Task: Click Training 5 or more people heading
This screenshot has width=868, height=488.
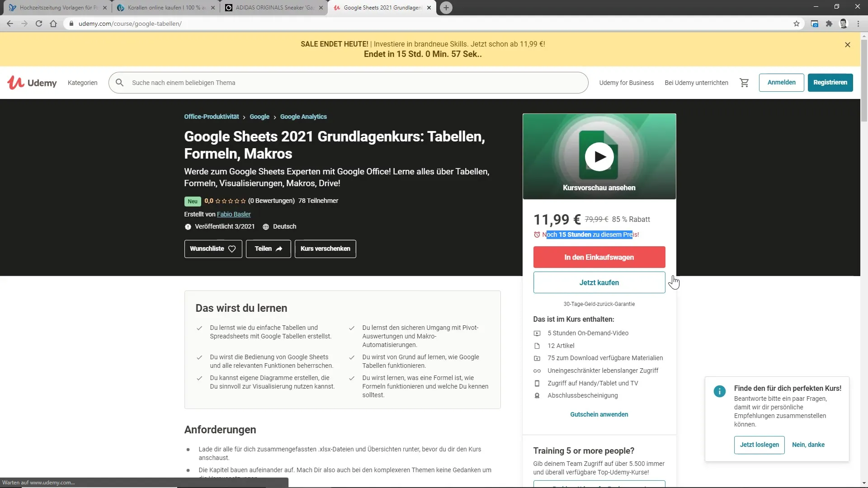Action: (584, 451)
